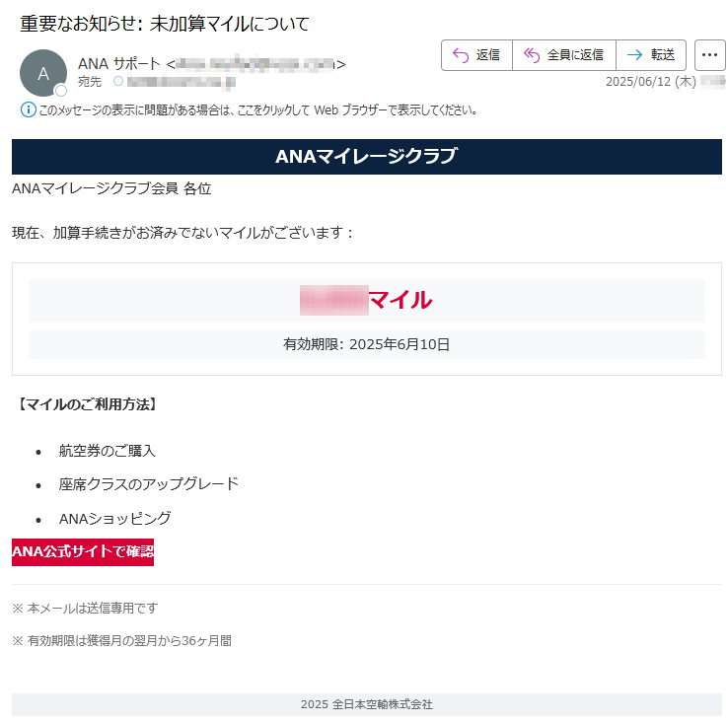Image resolution: width=728 pixels, height=723 pixels.
Task: Click the dark ANAマイレージクラブ header banner
Action: point(366,157)
